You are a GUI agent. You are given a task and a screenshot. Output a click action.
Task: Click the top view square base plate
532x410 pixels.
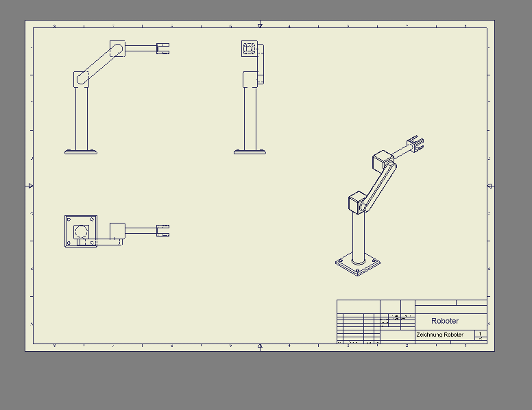pyautogui.click(x=81, y=231)
